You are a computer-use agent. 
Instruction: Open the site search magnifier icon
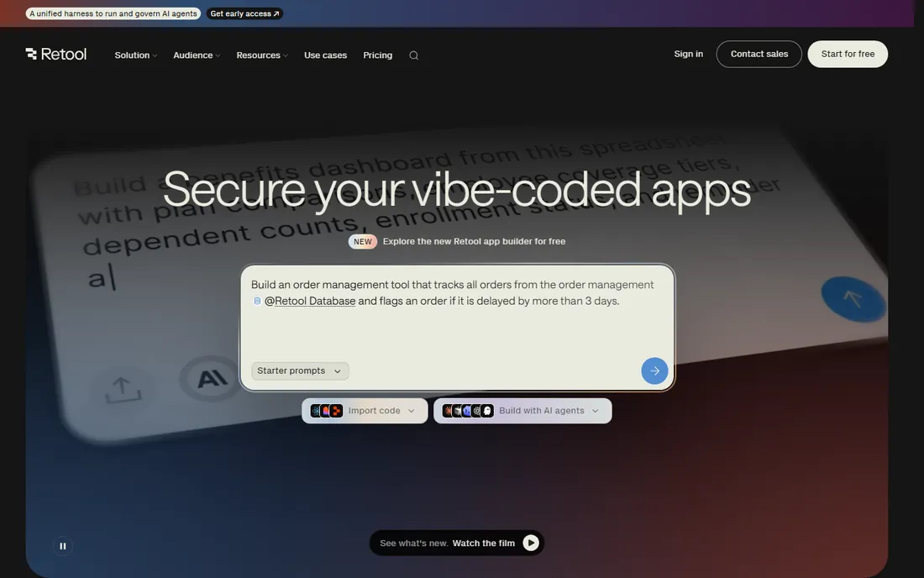(x=413, y=55)
